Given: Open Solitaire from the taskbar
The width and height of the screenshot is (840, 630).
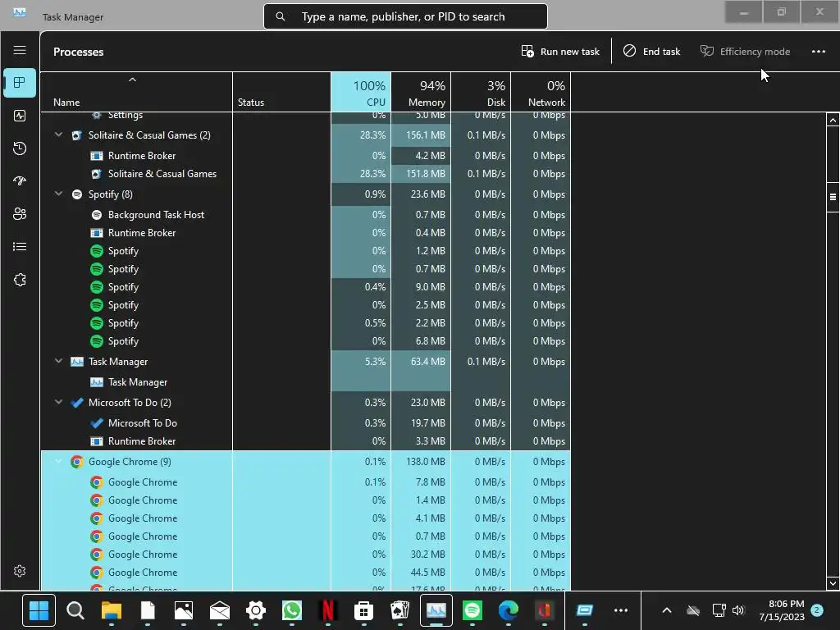Looking at the screenshot, I should (x=400, y=609).
